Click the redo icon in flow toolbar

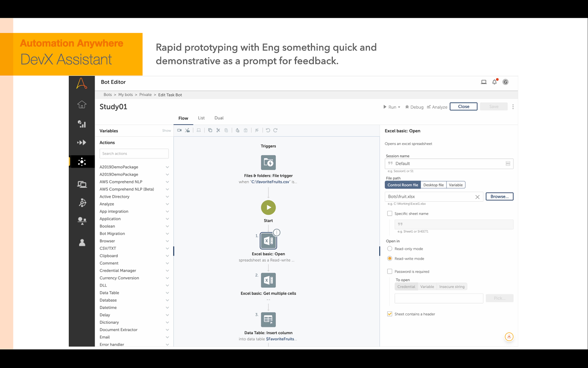(x=275, y=130)
